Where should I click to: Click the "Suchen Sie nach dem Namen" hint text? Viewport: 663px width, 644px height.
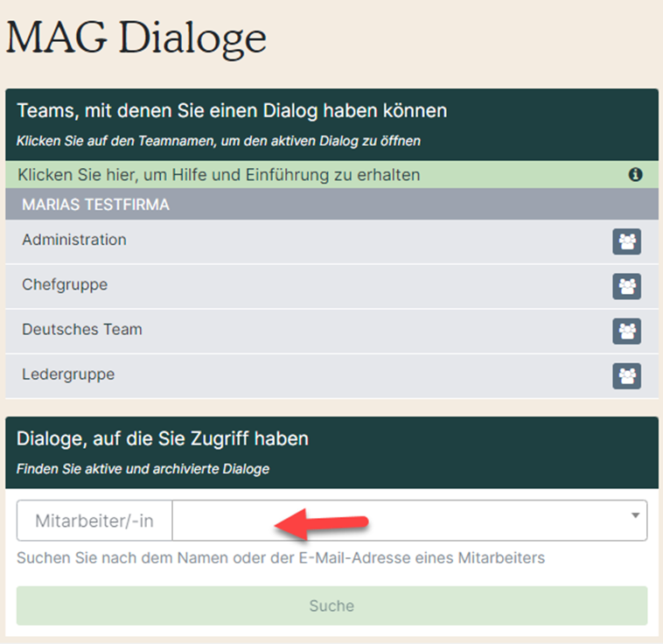tap(281, 558)
